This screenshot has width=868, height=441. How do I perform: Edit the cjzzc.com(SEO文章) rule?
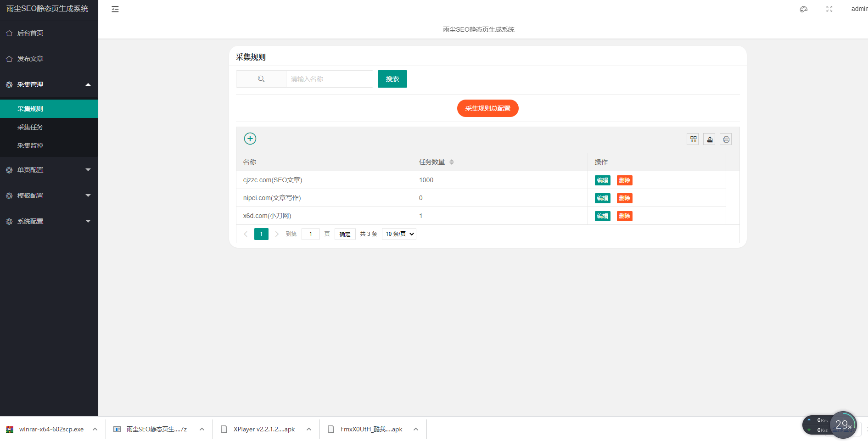pyautogui.click(x=602, y=180)
